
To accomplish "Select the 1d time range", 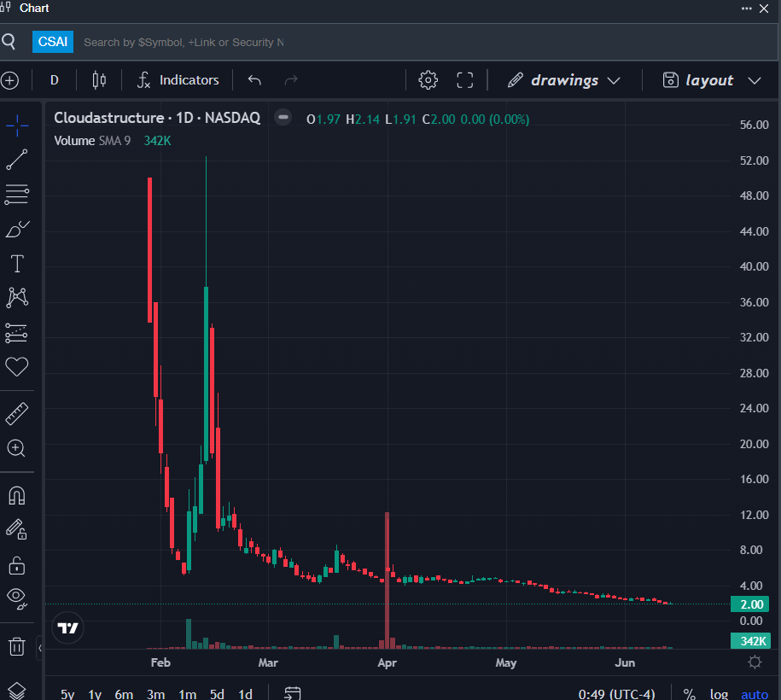I will (245, 693).
